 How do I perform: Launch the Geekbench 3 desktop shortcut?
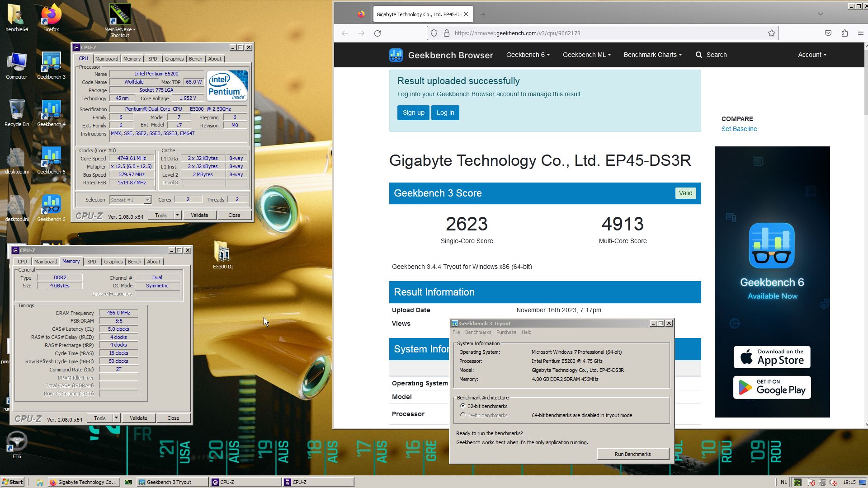pos(51,66)
